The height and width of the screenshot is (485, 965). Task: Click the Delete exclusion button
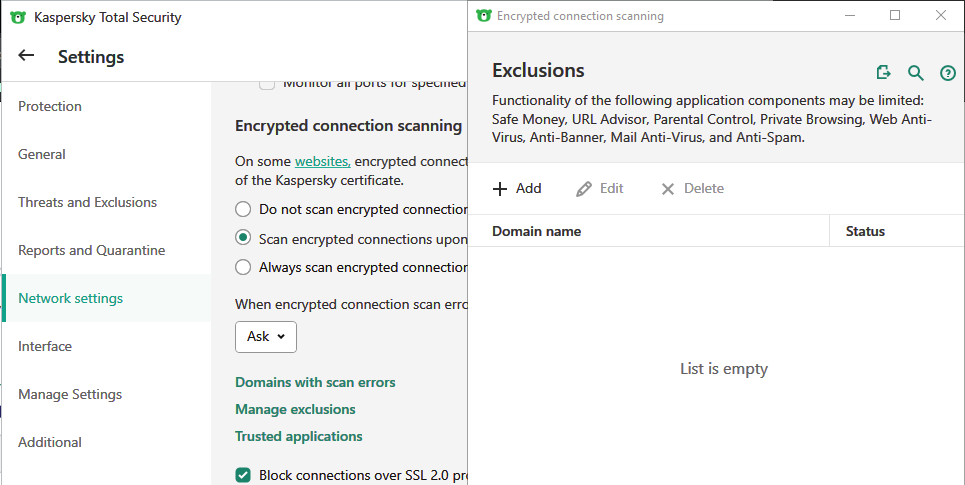coord(692,189)
